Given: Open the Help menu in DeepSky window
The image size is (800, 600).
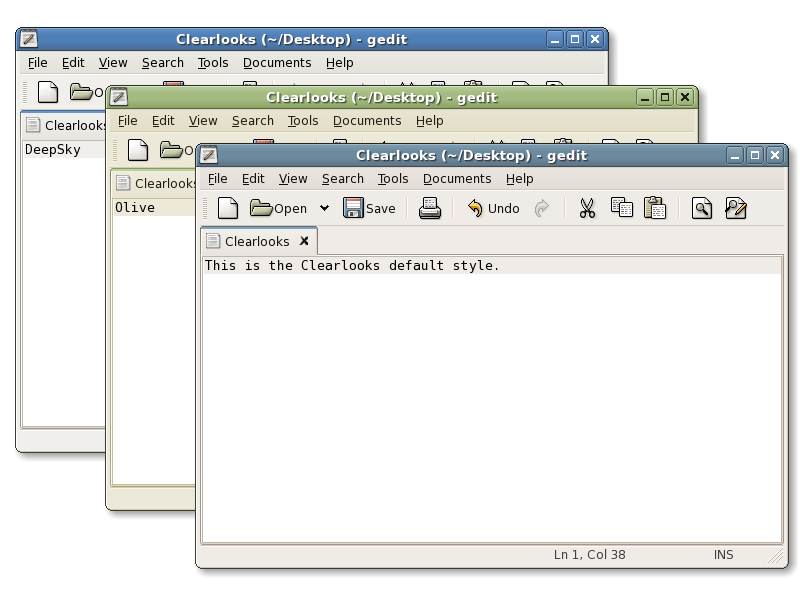Looking at the screenshot, I should (340, 62).
